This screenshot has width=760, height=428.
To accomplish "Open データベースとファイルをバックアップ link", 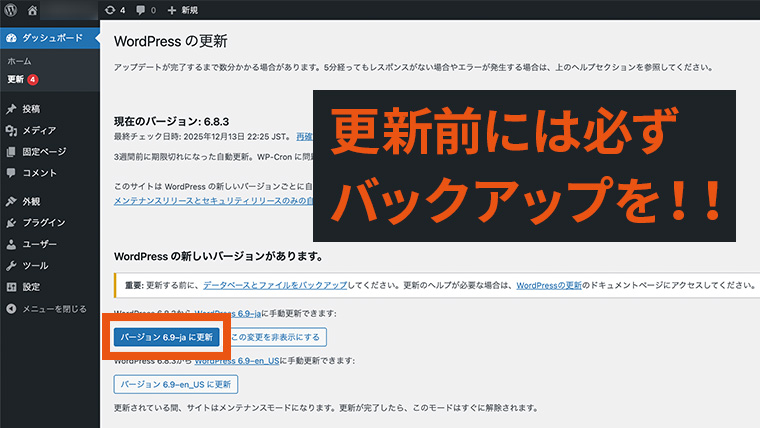I will coord(275,285).
